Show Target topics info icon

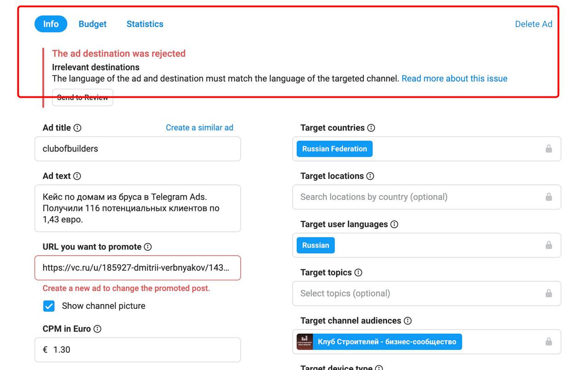[358, 273]
